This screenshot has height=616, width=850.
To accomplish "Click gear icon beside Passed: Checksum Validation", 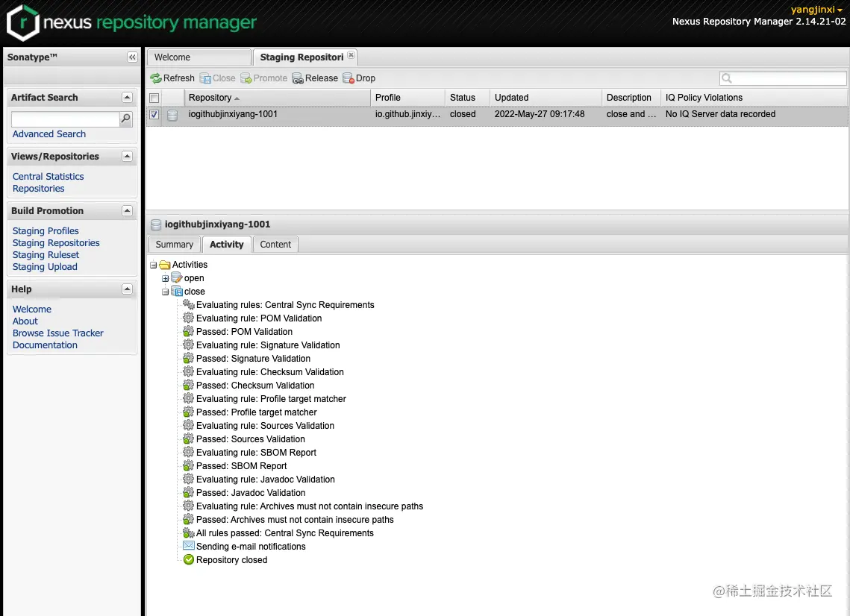I will [189, 385].
